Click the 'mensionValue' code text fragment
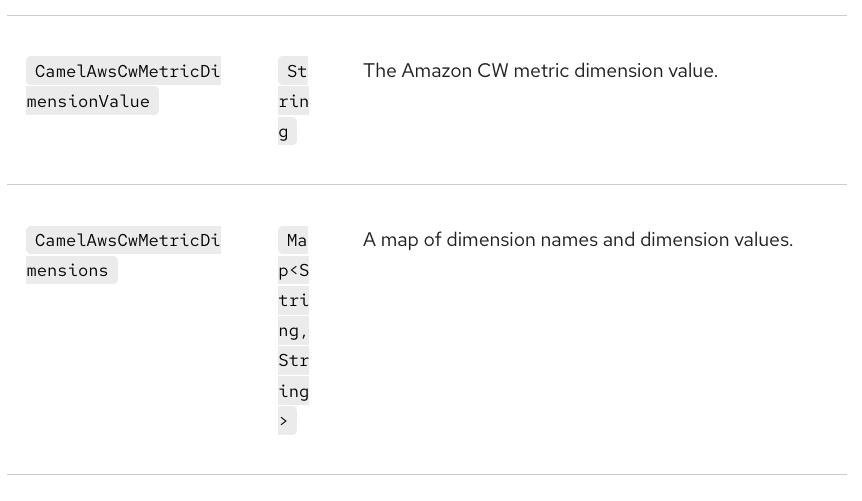The height and width of the screenshot is (501, 862). pos(88,101)
